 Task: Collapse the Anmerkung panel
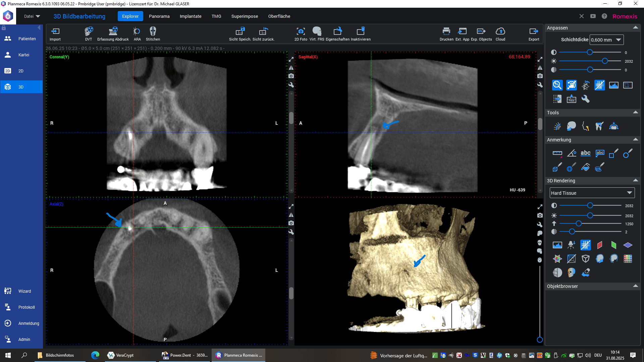(635, 139)
